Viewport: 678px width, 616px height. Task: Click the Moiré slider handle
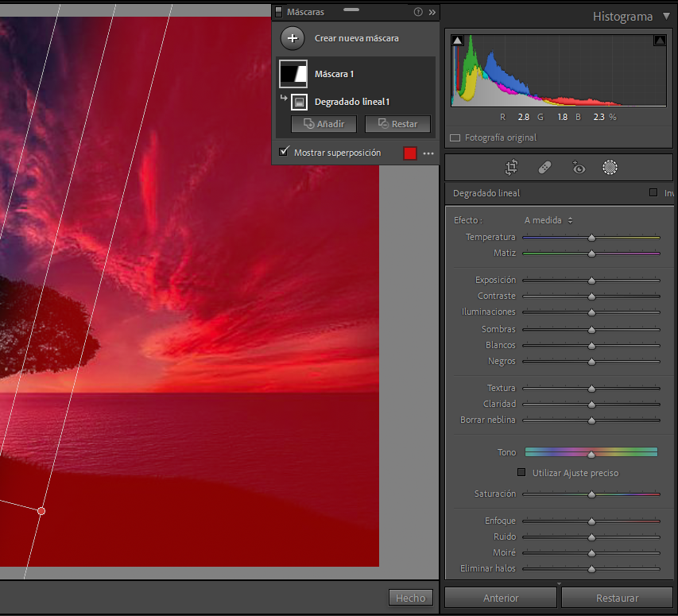coord(591,553)
